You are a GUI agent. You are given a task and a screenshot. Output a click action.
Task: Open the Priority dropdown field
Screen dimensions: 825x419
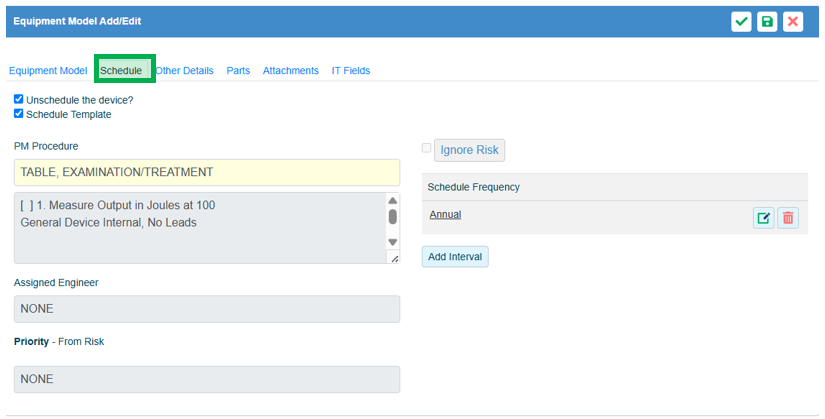tap(207, 379)
